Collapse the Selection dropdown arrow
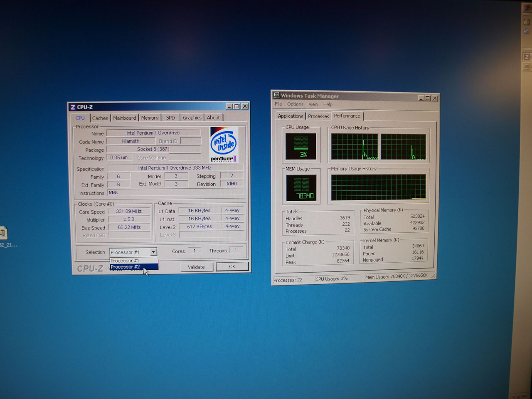 tap(153, 252)
